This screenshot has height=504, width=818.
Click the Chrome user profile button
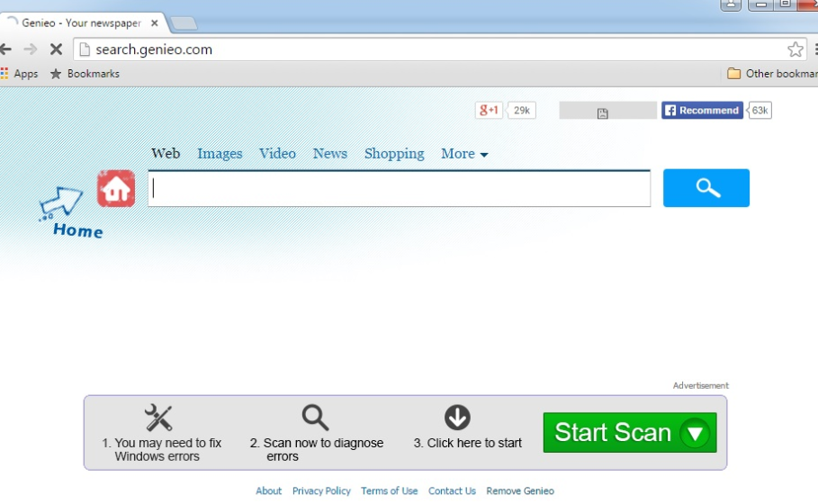(731, 4)
